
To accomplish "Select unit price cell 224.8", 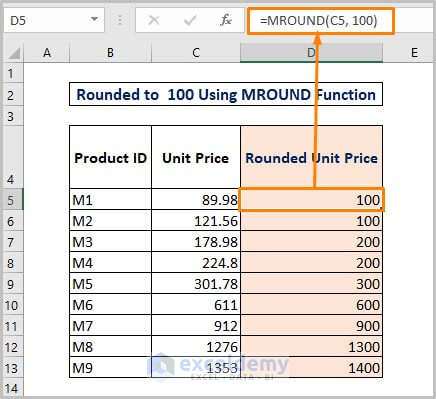I will click(x=196, y=262).
